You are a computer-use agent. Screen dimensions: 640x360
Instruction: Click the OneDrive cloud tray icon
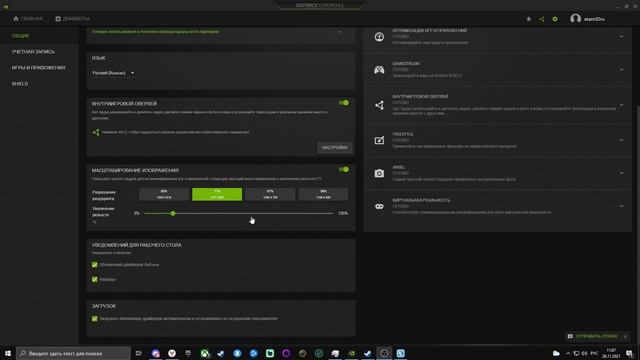pyautogui.click(x=556, y=353)
